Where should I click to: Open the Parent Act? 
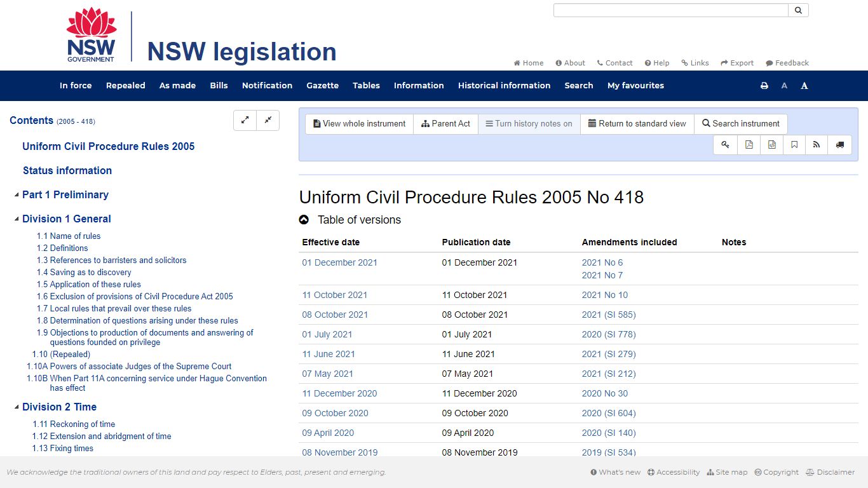[445, 124]
